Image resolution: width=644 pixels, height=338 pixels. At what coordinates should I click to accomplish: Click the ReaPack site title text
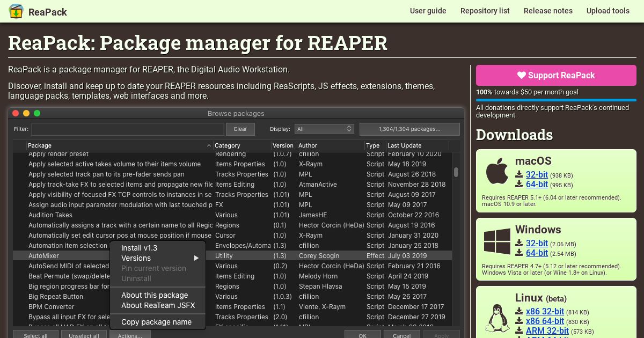(x=48, y=12)
